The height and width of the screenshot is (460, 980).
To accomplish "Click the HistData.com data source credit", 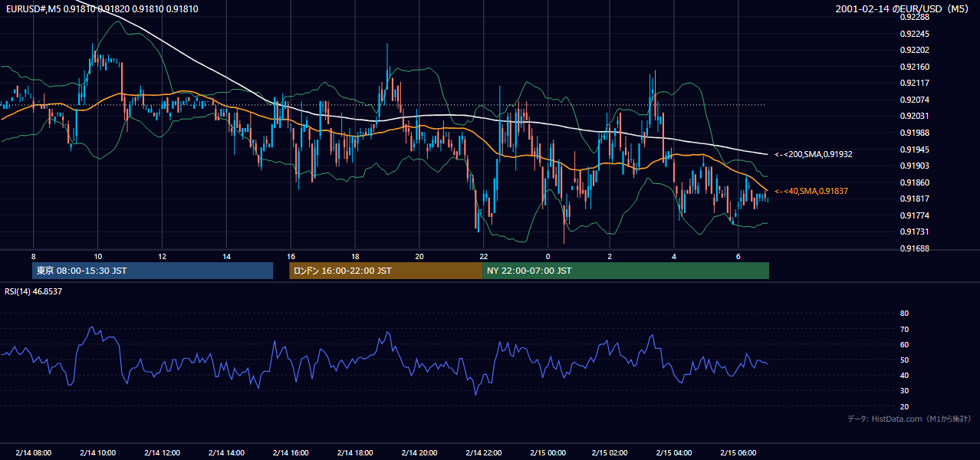I will click(909, 419).
